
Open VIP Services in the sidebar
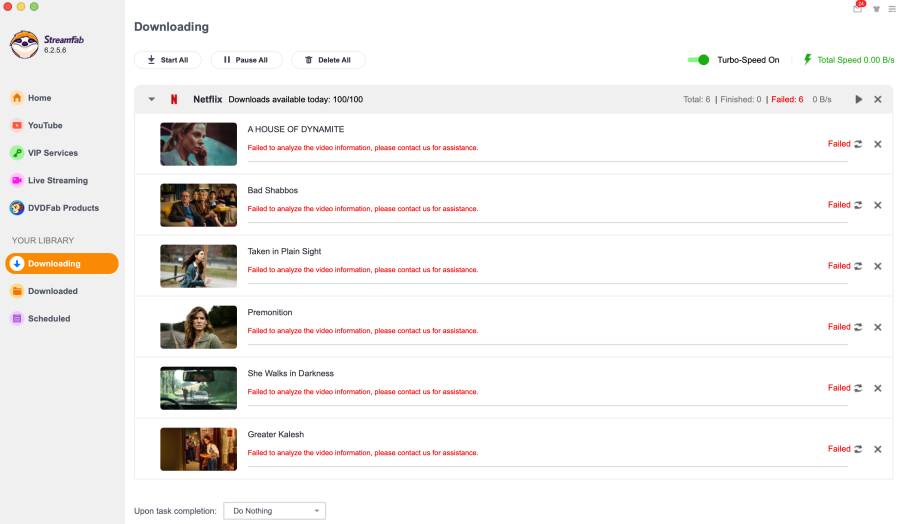pos(52,153)
